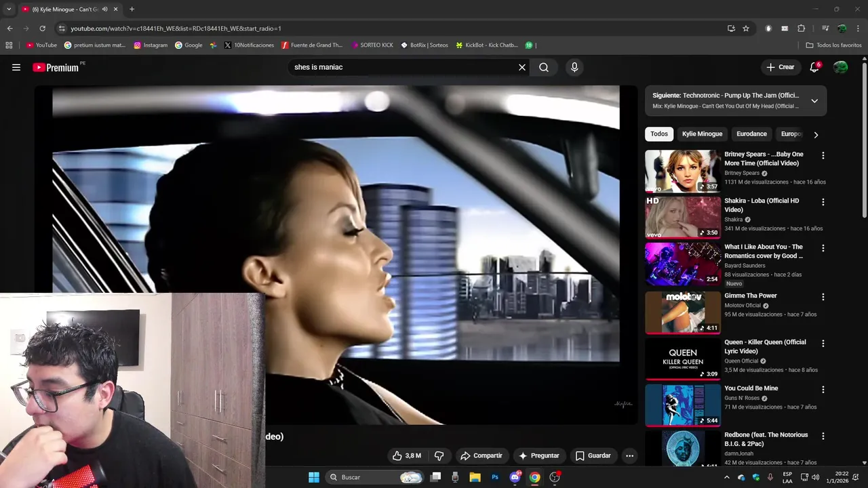
Task: Open the Todos los favoritos folder
Action: pos(833,45)
